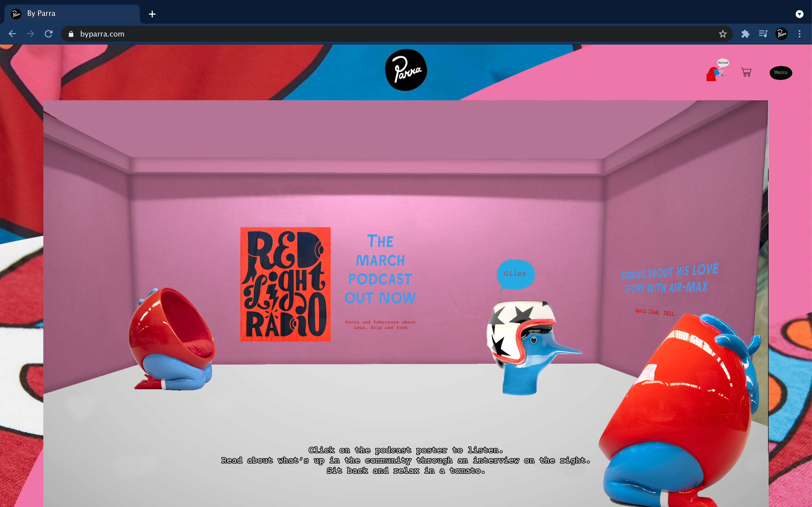Click 'The March Podcast Out Now' heading
This screenshot has height=507, width=812.
[x=380, y=269]
